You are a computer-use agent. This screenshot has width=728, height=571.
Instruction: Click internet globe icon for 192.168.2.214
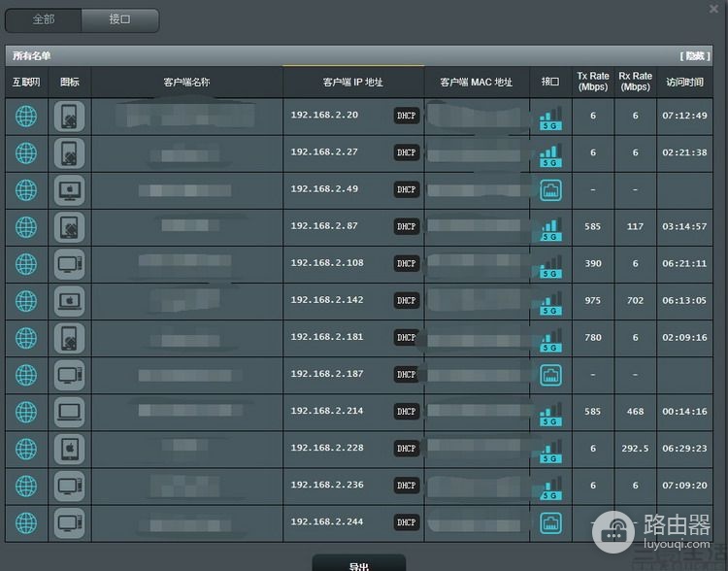point(26,412)
